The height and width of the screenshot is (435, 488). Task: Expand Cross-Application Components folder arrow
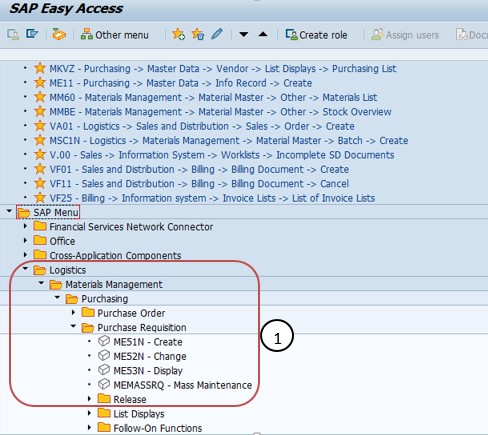pyautogui.click(x=25, y=255)
